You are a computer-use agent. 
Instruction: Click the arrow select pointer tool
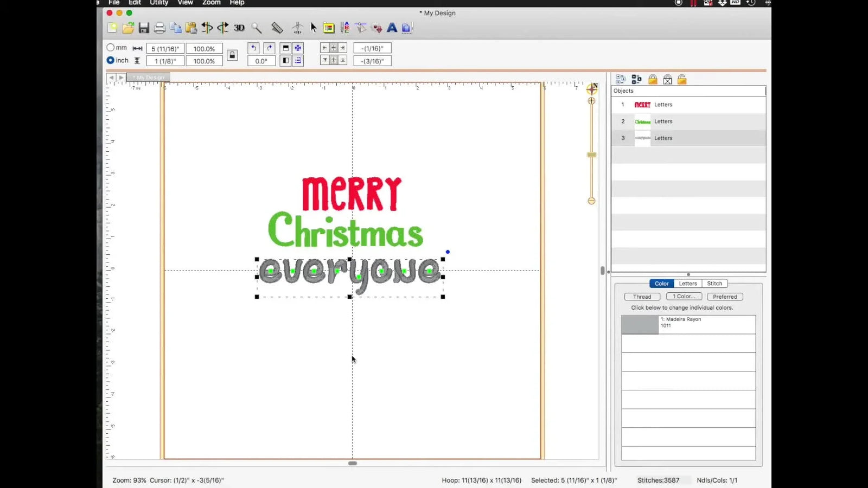click(314, 28)
